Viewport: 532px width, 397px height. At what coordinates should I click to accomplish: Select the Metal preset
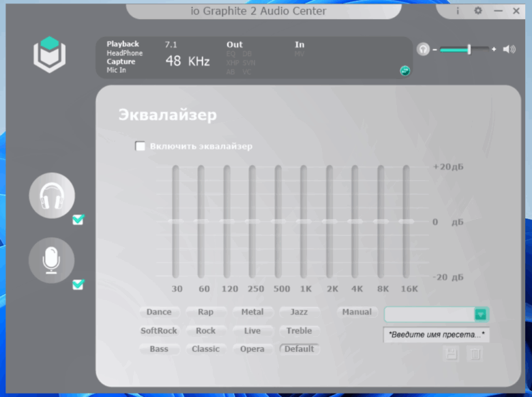252,312
